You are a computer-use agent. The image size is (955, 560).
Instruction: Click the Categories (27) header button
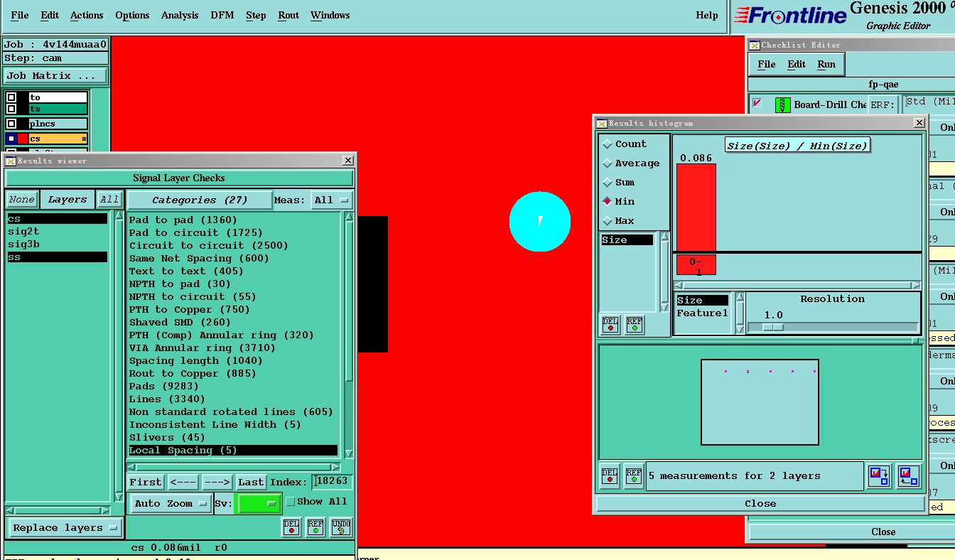point(200,200)
